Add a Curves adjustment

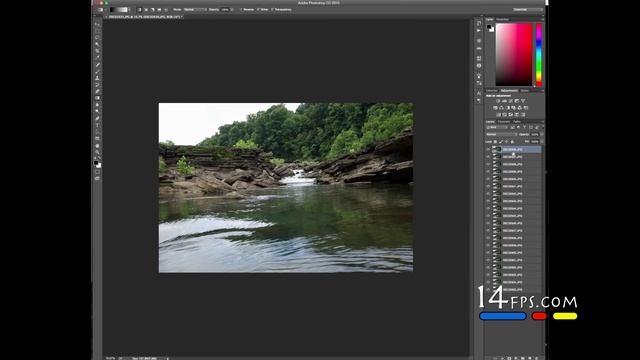tap(511, 101)
